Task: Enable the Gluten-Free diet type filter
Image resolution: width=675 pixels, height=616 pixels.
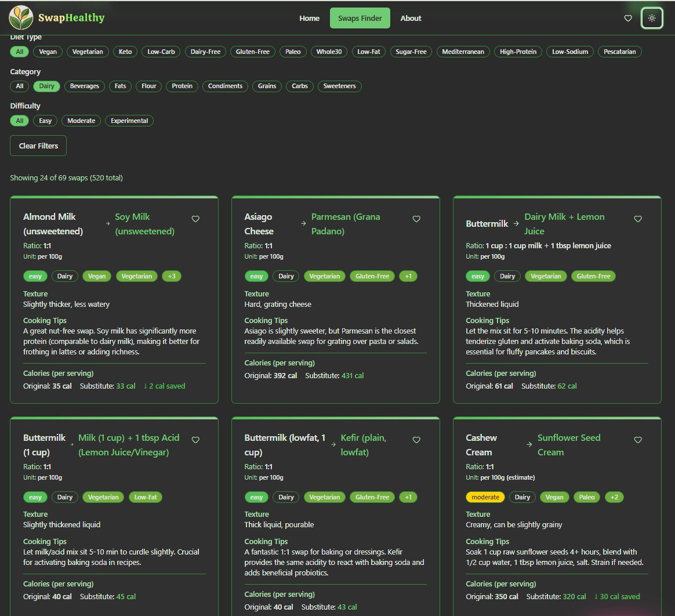Action: pyautogui.click(x=253, y=52)
